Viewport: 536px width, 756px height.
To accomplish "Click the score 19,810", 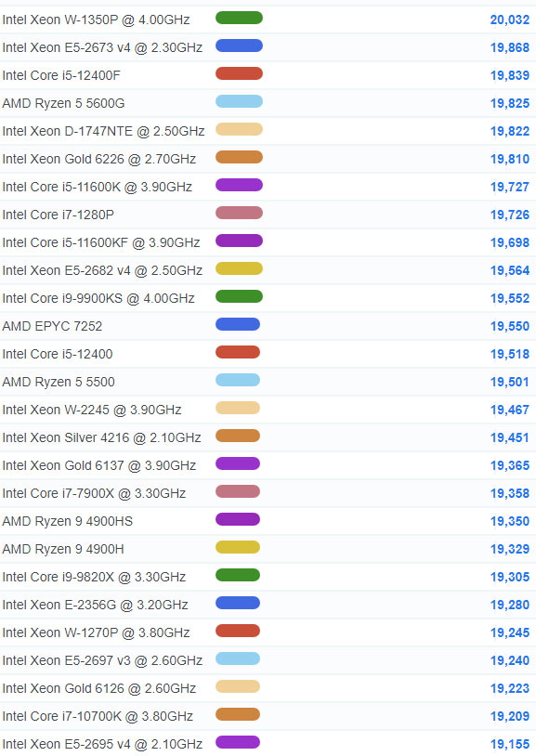I will tap(510, 159).
